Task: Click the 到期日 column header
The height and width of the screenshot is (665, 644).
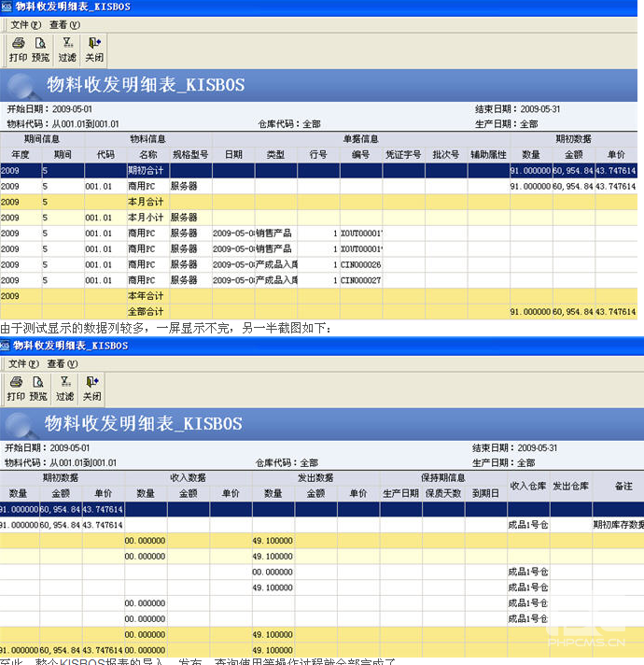Action: [x=486, y=493]
